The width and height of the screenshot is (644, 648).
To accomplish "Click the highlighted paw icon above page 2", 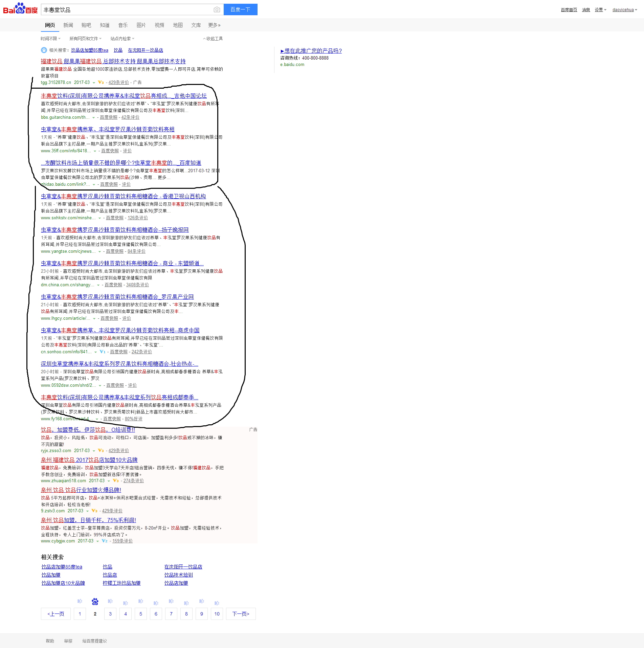I will pyautogui.click(x=95, y=601).
